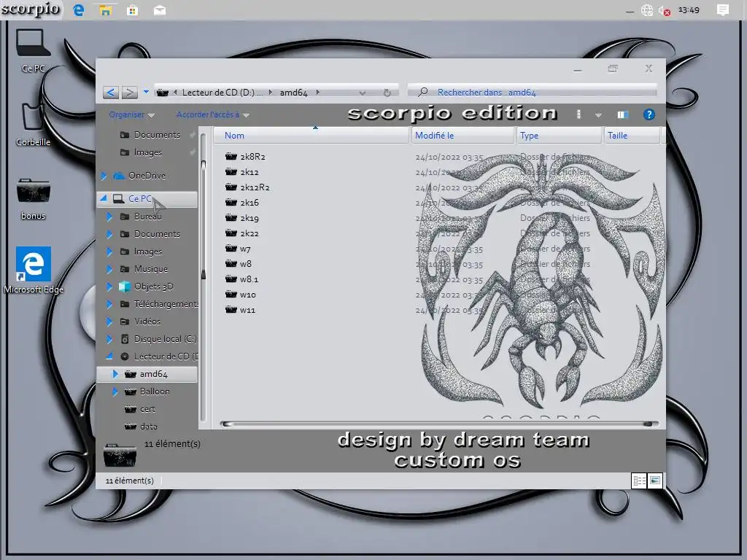Select the w11 folder icon
This screenshot has width=747, height=560.
tap(231, 310)
